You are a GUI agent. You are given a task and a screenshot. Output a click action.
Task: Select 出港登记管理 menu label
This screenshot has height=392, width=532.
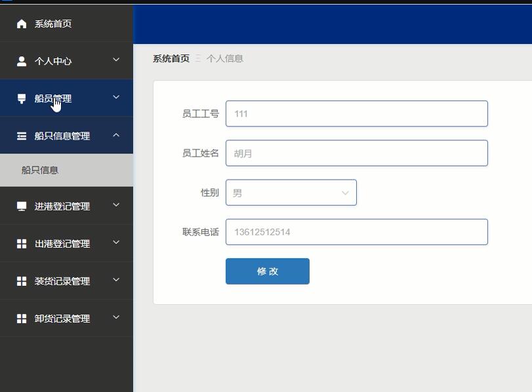pyautogui.click(x=62, y=243)
